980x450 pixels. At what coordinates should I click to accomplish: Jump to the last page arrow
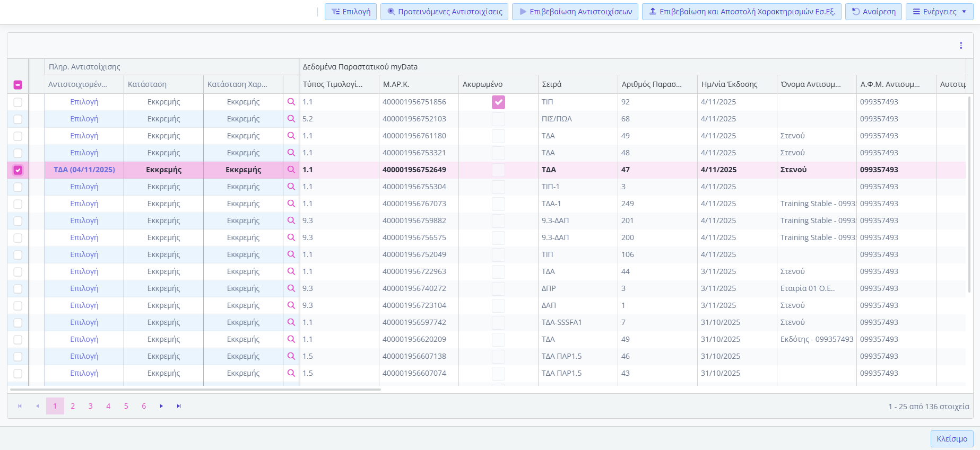[179, 406]
